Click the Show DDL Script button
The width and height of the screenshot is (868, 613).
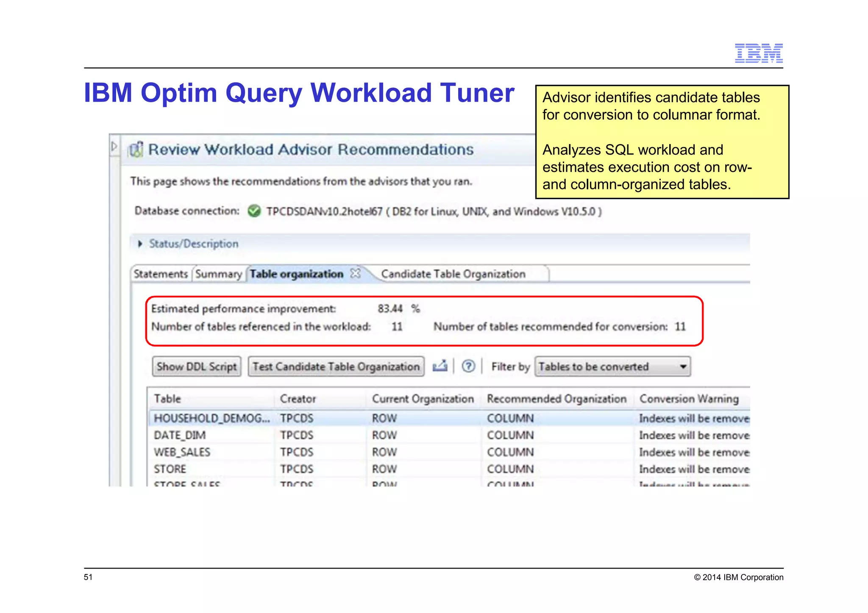[x=197, y=366]
